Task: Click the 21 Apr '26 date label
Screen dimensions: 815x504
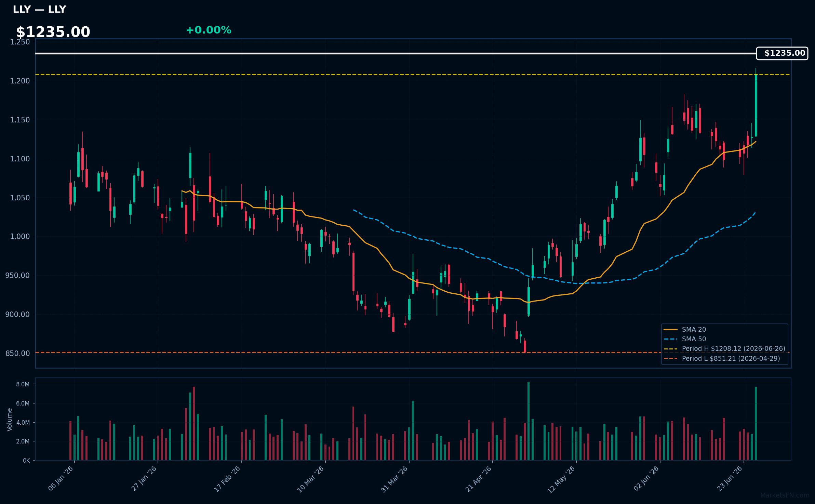Action: click(x=479, y=479)
